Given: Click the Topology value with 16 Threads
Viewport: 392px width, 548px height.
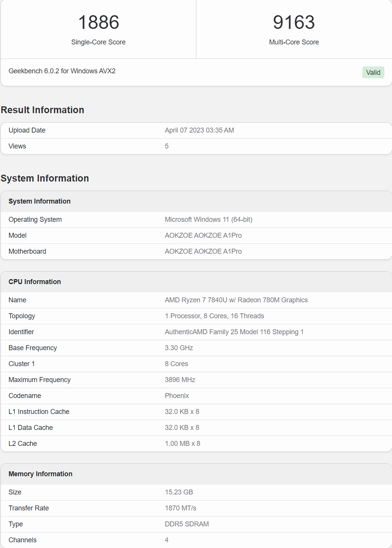Looking at the screenshot, I should [214, 316].
